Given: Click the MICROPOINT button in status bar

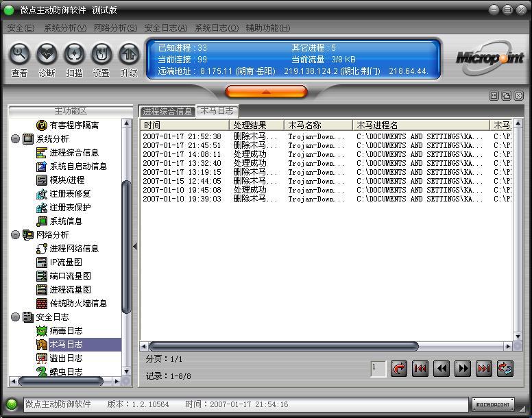Looking at the screenshot, I should point(493,404).
